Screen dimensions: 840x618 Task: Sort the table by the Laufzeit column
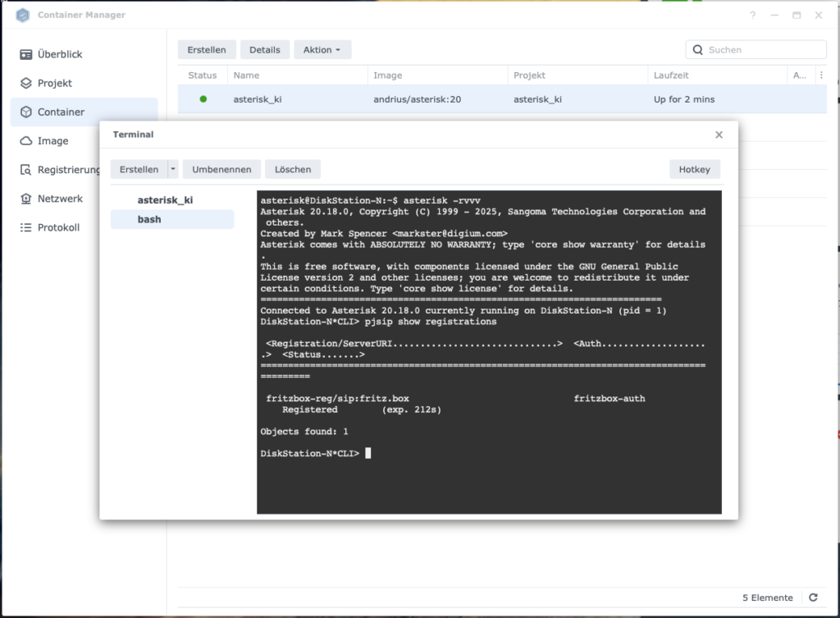671,75
